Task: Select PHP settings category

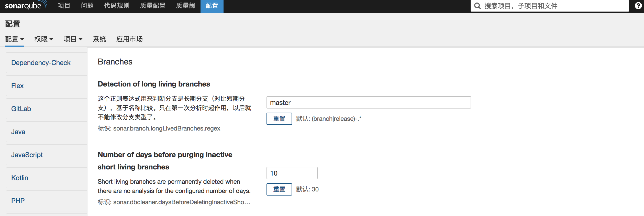Action: (46, 201)
